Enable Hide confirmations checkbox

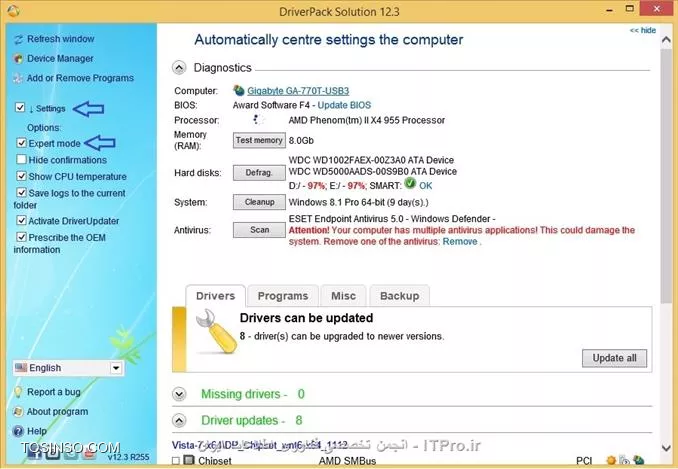(22, 159)
